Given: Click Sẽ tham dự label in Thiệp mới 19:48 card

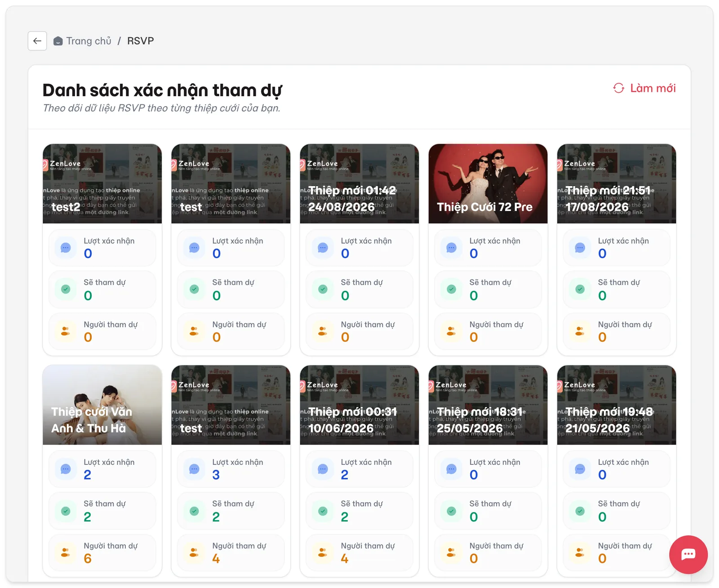Looking at the screenshot, I should point(619,504).
